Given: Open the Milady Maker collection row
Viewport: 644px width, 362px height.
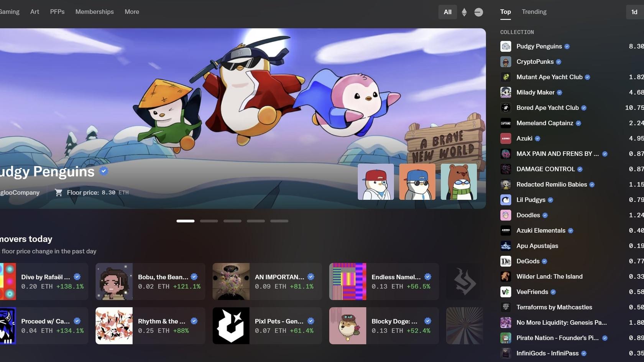Looking at the screenshot, I should (572, 92).
